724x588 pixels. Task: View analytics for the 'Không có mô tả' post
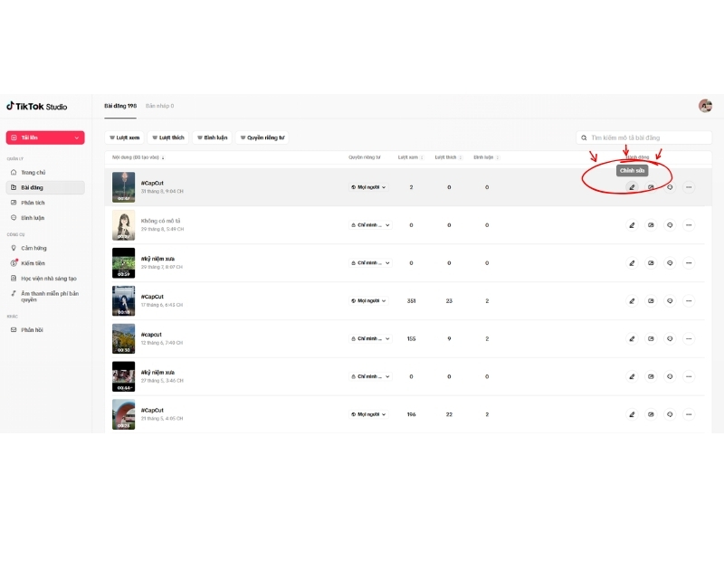coord(651,225)
